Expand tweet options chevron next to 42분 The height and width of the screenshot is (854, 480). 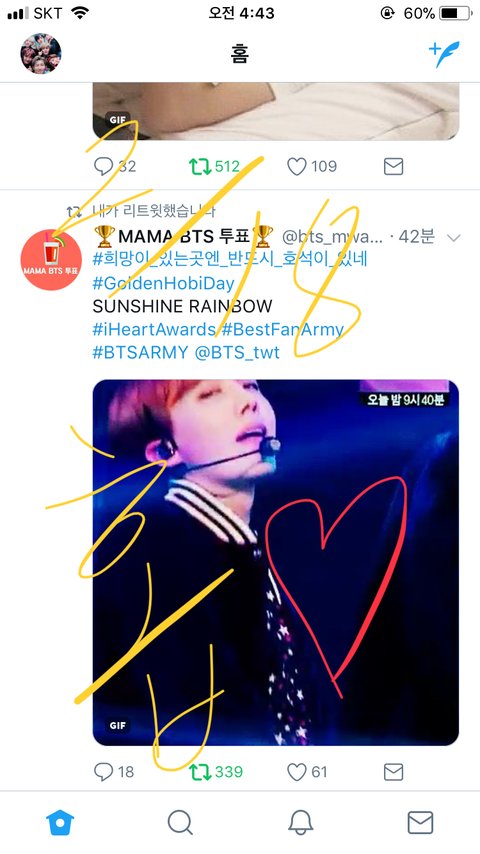coord(453,237)
